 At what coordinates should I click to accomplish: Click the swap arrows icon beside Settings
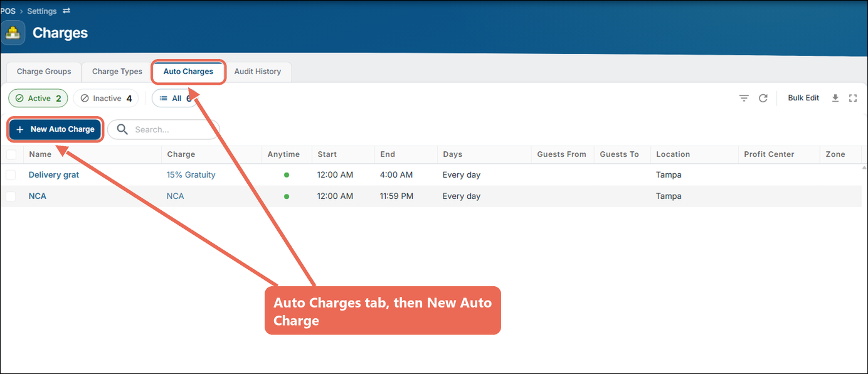tap(66, 11)
